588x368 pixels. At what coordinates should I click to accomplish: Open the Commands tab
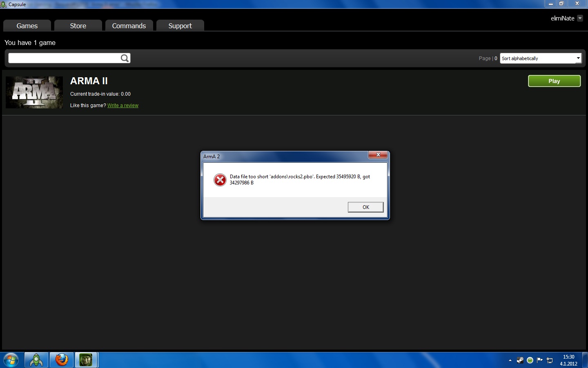[129, 26]
